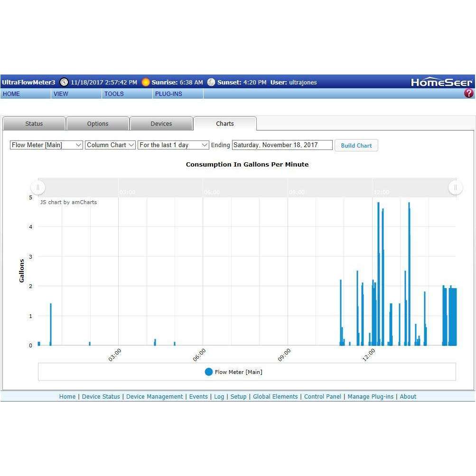Click the clock icon beside the date

coord(64,82)
